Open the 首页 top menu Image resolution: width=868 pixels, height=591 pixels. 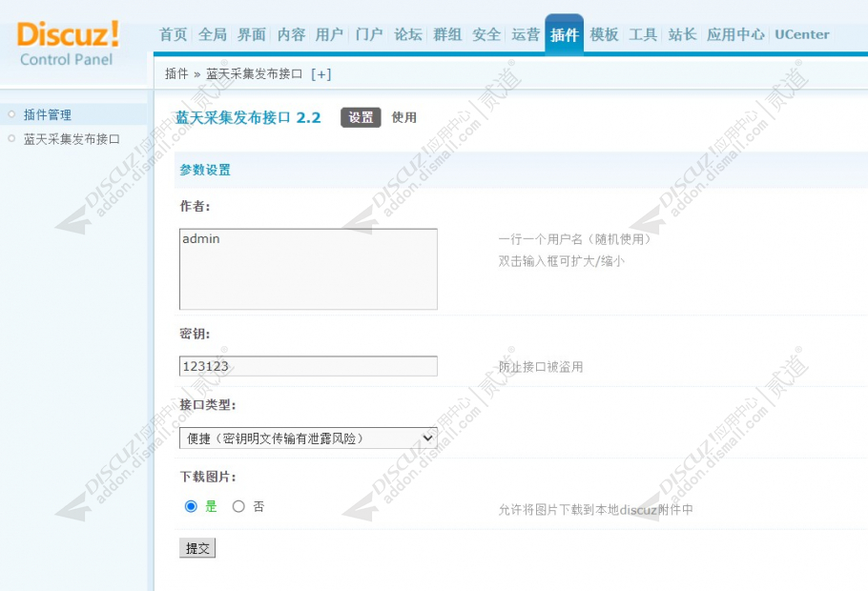[174, 34]
